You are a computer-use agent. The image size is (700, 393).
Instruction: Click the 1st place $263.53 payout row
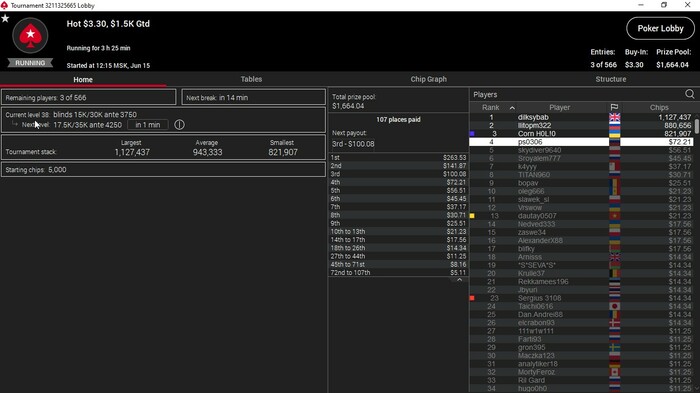tap(398, 158)
